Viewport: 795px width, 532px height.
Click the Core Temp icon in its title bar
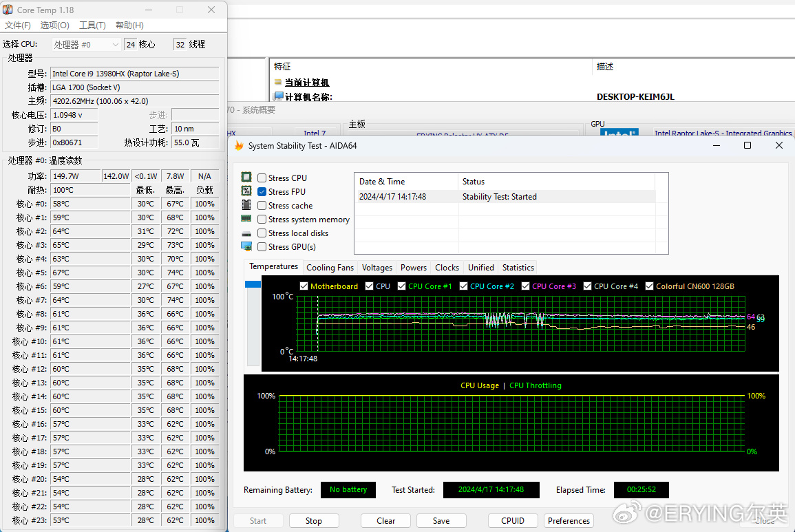click(x=9, y=10)
